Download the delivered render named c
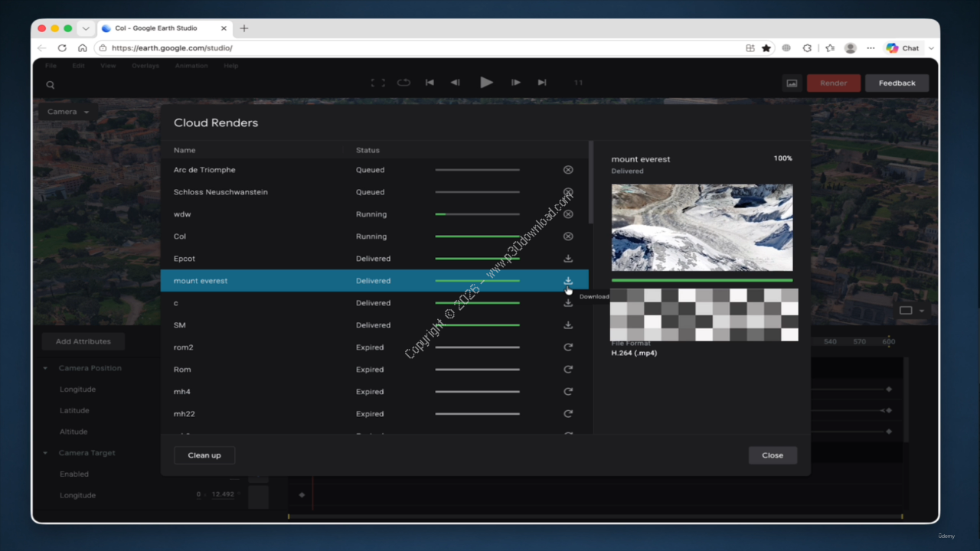The image size is (980, 551). (568, 303)
